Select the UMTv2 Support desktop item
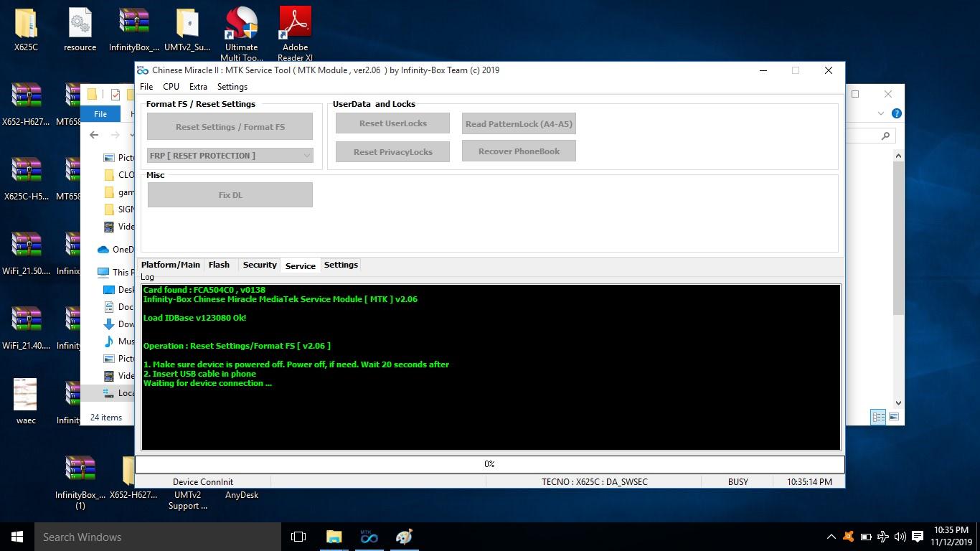The width and height of the screenshot is (980, 551). pos(187,500)
